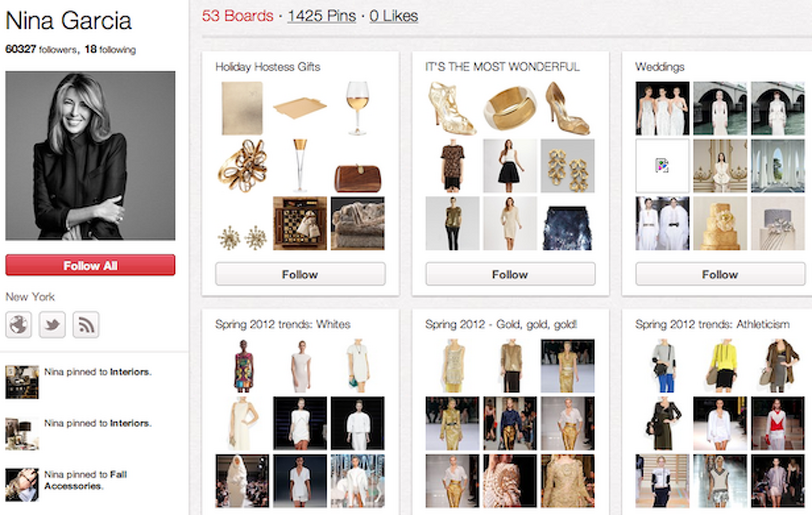Click the gold flower ring thumbnail

(242, 166)
